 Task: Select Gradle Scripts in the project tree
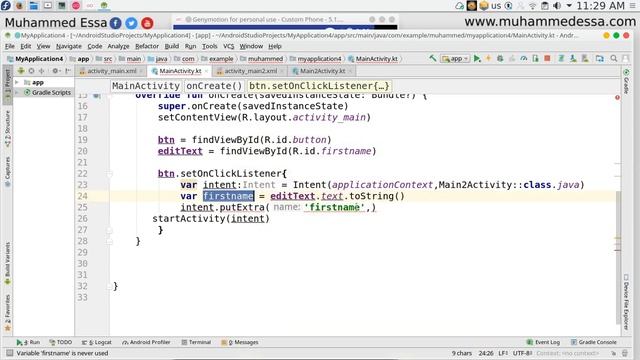pyautogui.click(x=51, y=93)
